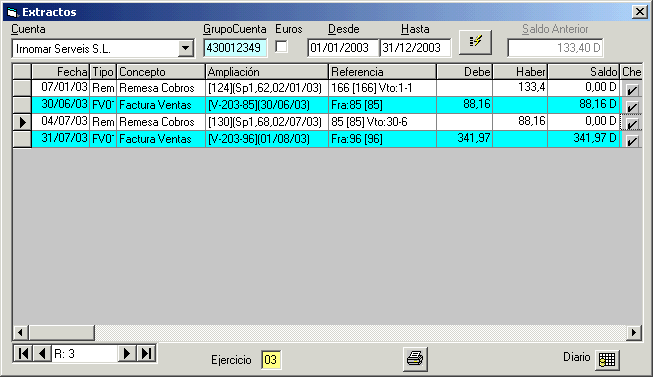Click the Saldo column header
The width and height of the screenshot is (653, 377).
pos(583,72)
